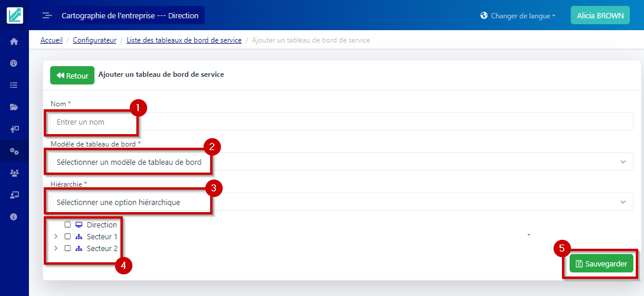Select the Direction tree label
The height and width of the screenshot is (296, 644).
pos(102,225)
